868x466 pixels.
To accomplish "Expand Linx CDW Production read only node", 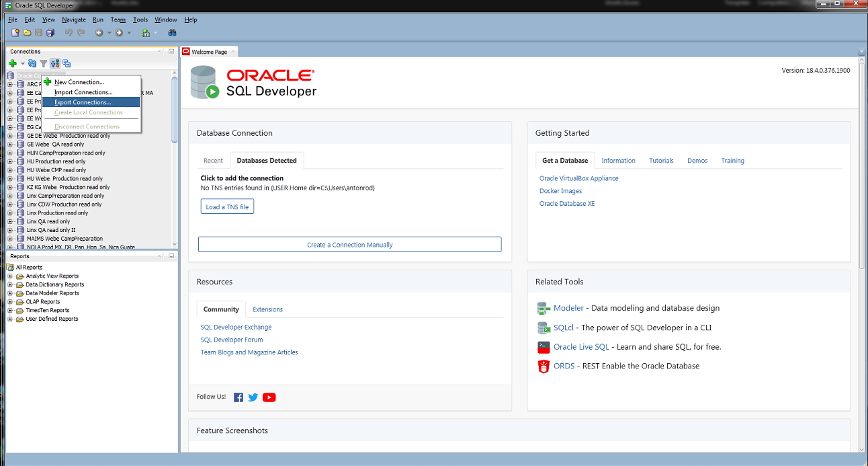I will point(11,204).
